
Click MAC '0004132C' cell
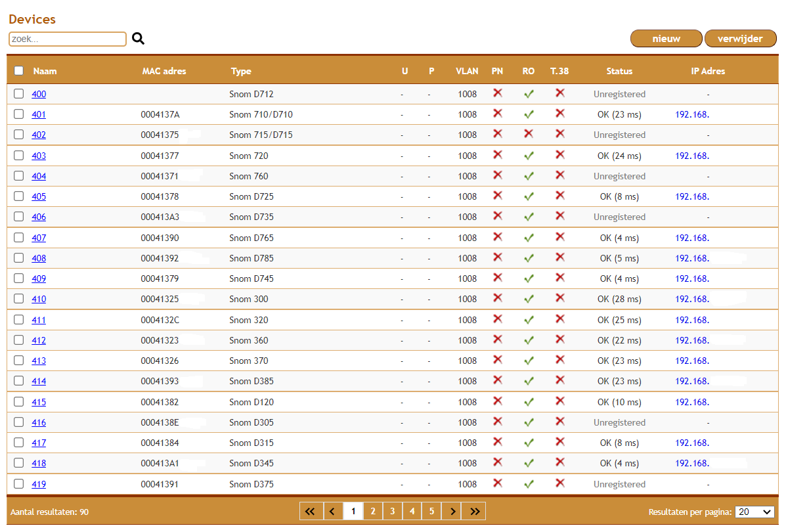click(x=160, y=320)
